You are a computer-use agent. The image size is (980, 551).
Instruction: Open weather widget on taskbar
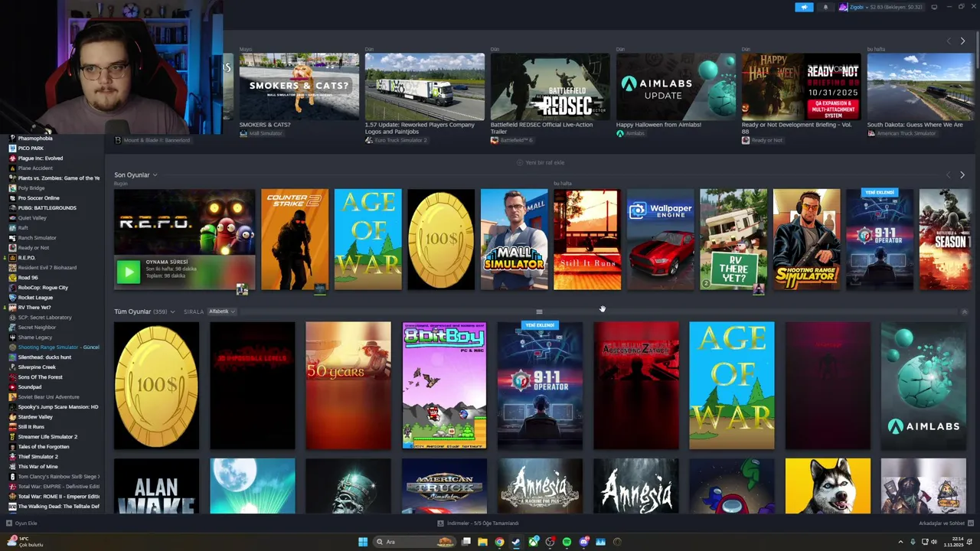click(x=25, y=542)
